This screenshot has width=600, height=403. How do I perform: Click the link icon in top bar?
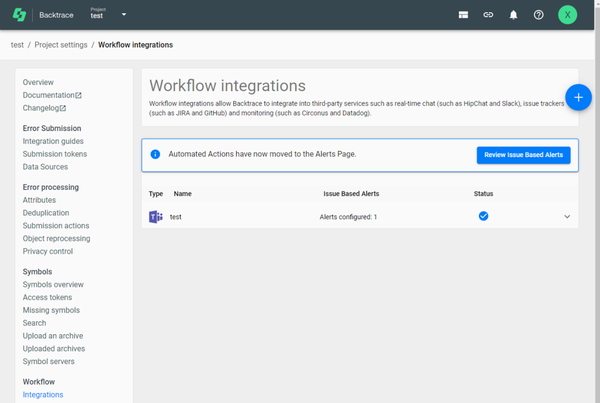[x=488, y=15]
